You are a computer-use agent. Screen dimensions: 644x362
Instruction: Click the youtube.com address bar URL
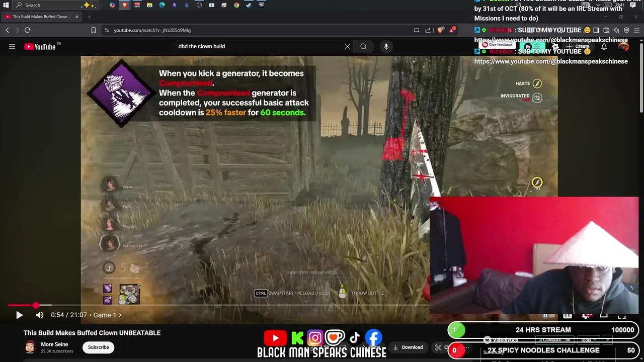point(152,30)
